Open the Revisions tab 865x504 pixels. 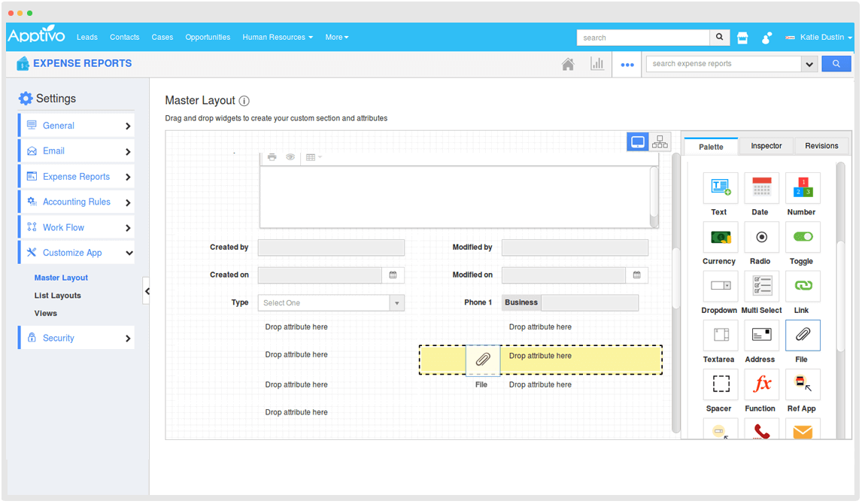click(821, 146)
